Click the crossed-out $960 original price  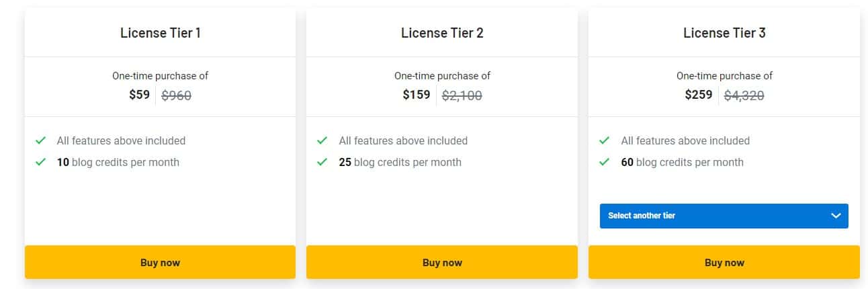click(177, 95)
